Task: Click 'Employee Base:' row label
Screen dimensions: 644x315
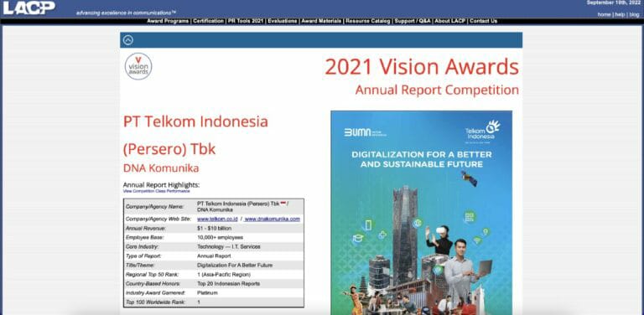Action: click(144, 237)
